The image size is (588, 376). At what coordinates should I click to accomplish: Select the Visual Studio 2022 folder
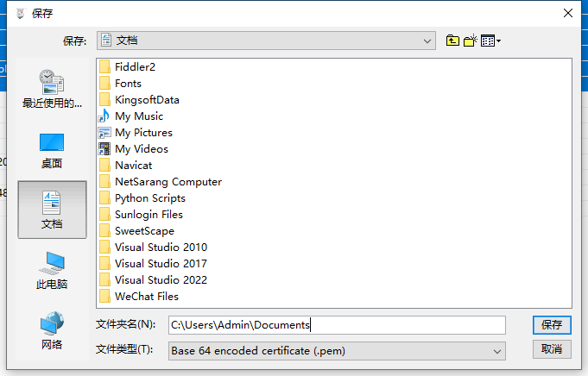[x=161, y=279]
